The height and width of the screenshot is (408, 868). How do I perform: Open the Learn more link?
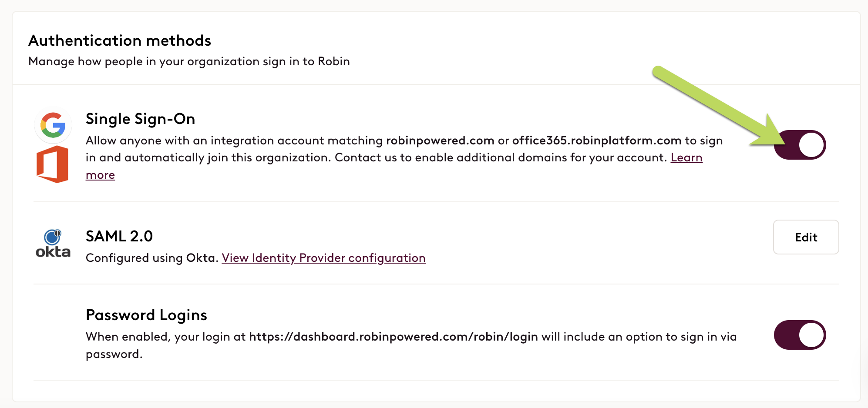tap(686, 157)
